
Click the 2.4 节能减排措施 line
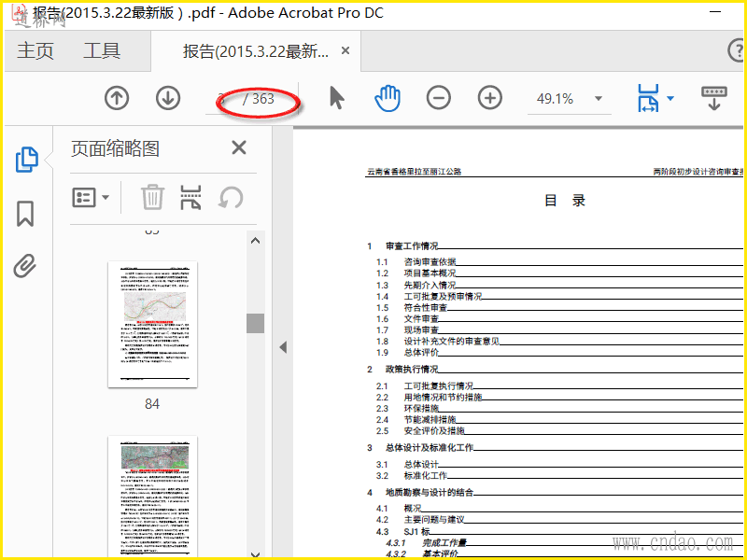(559, 419)
